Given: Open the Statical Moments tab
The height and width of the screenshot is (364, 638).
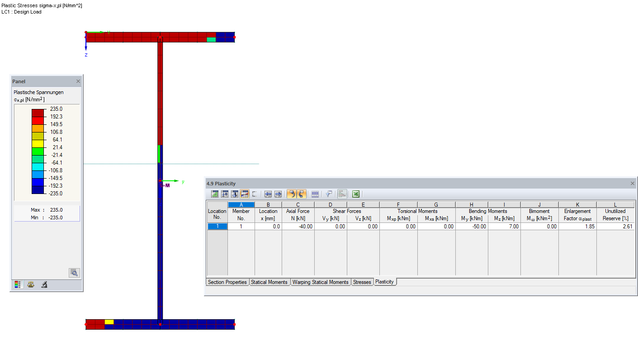Looking at the screenshot, I should 269,282.
